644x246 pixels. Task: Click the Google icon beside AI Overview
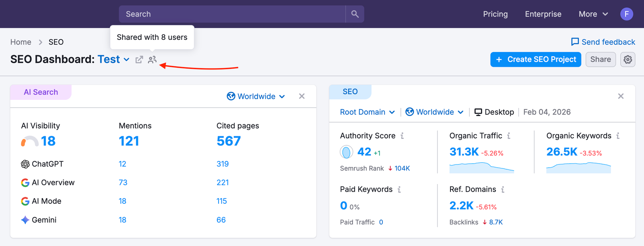[x=25, y=182]
